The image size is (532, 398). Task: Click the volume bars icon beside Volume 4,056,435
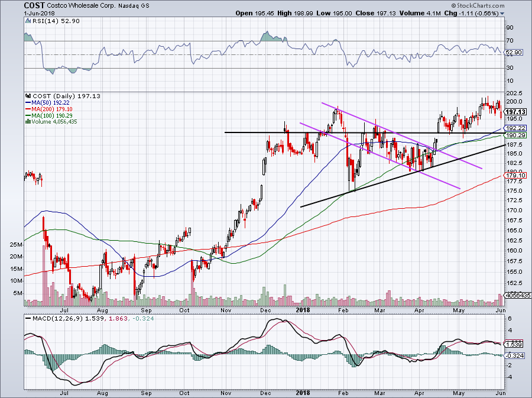tap(28, 121)
